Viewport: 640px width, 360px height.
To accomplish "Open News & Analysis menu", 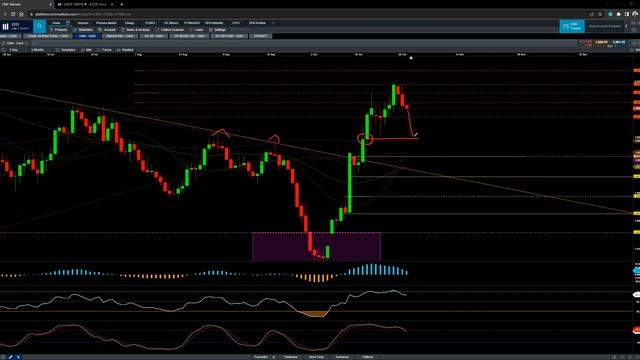I will (136, 30).
